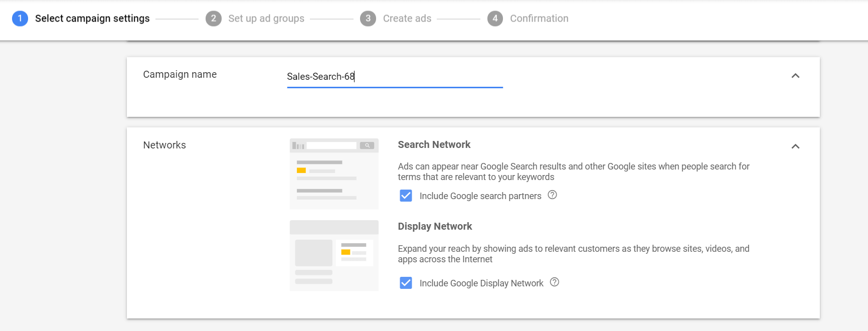Click the step 2 circle icon

(x=214, y=19)
